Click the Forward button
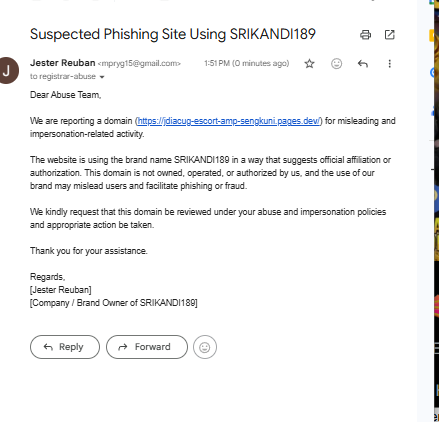This screenshot has width=439, height=422. click(x=147, y=347)
